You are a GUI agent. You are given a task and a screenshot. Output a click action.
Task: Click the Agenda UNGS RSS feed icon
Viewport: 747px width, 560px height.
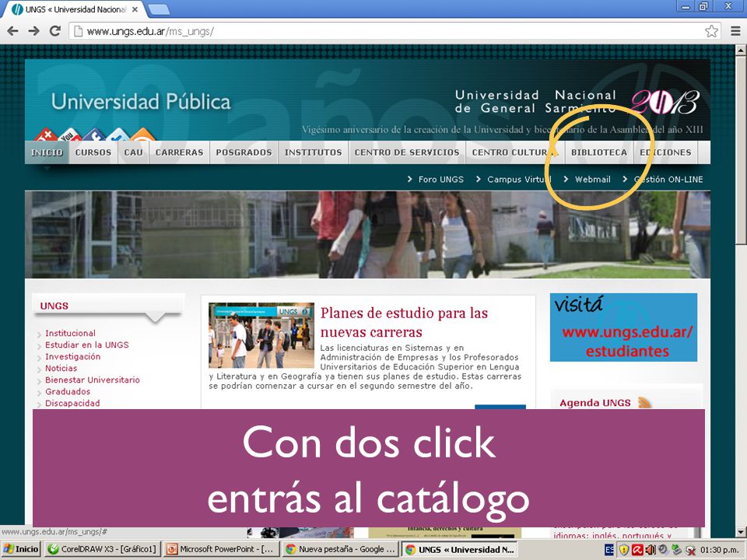(x=644, y=402)
